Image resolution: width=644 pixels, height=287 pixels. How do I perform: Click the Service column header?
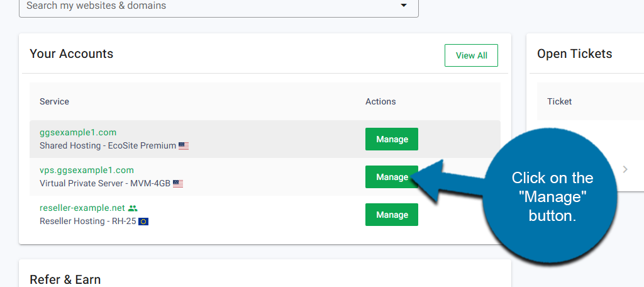pyautogui.click(x=54, y=101)
